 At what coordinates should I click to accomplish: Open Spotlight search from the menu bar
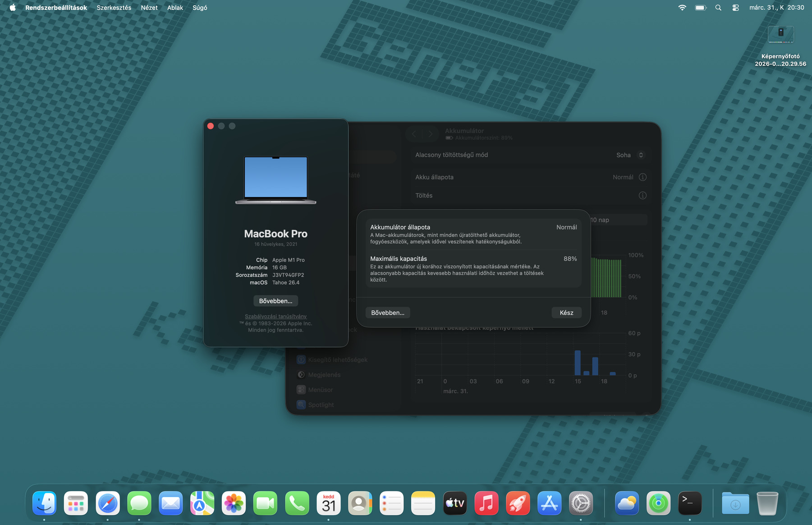[x=718, y=8]
